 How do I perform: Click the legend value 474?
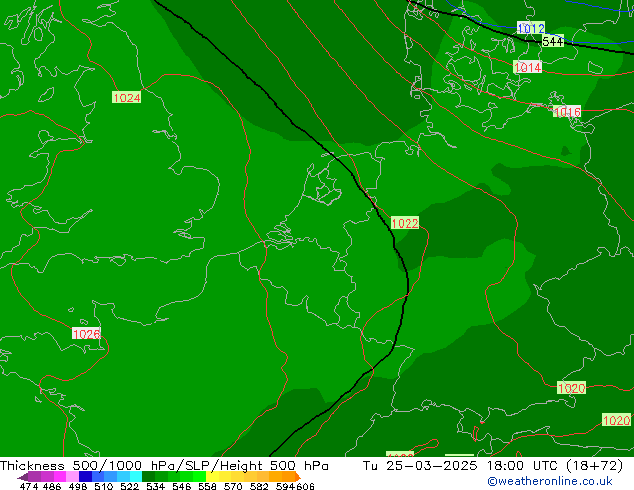(29, 486)
